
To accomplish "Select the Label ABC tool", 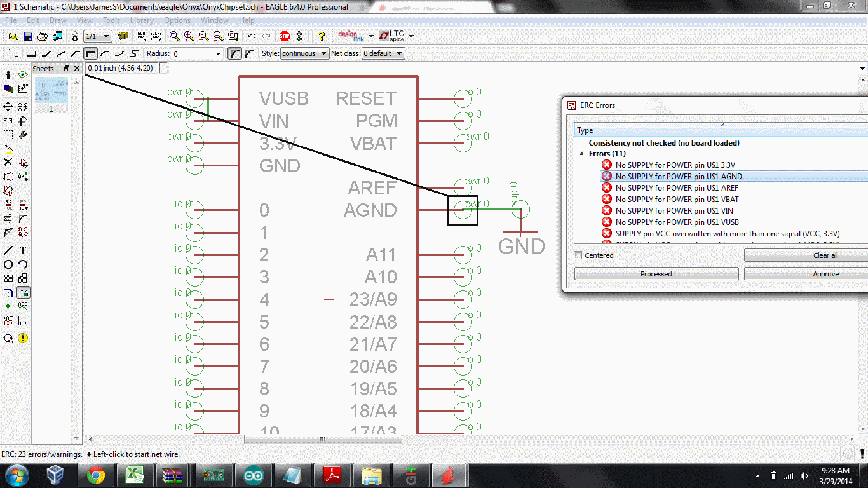I will 23,306.
